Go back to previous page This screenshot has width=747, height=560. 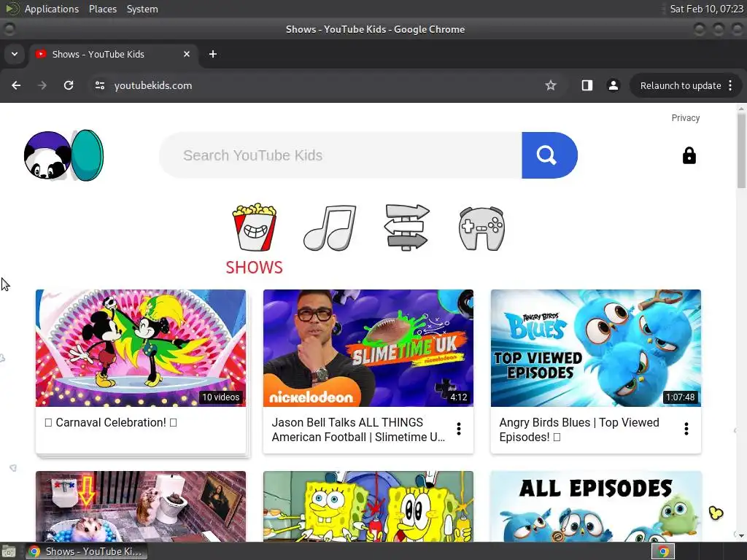[16, 85]
